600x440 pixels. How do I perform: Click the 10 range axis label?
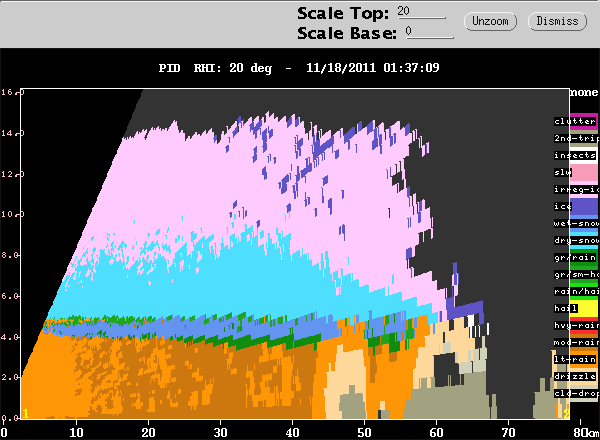(x=76, y=433)
